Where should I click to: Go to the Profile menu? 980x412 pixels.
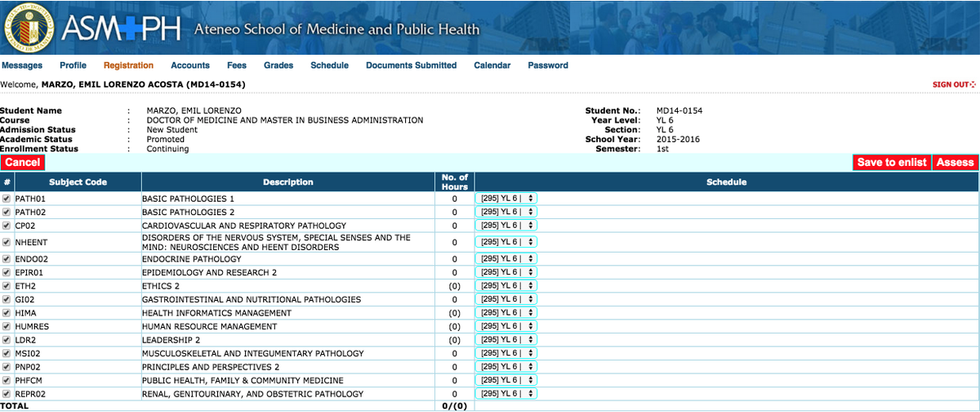click(73, 65)
